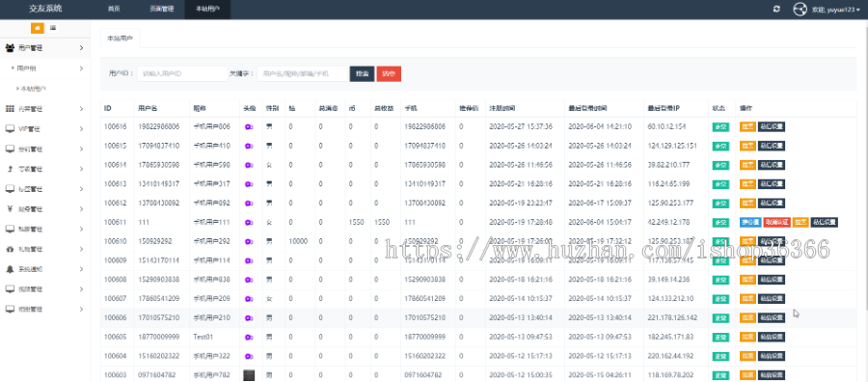
Task: Select the 本站用户 page tab above search
Action: tap(121, 39)
